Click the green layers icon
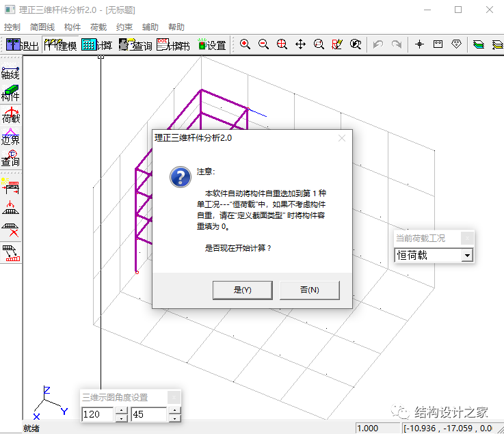This screenshot has height=434, width=504. (x=479, y=44)
